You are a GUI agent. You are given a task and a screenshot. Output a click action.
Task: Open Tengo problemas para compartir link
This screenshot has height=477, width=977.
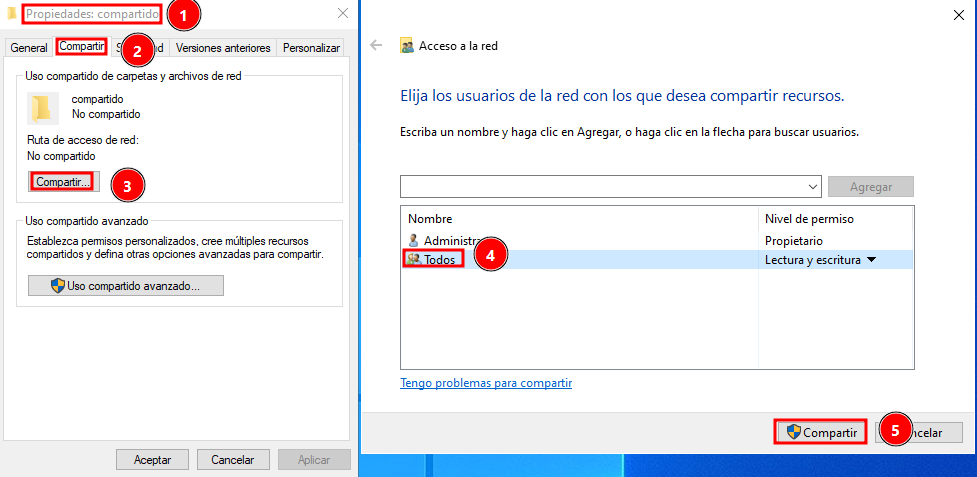(486, 383)
